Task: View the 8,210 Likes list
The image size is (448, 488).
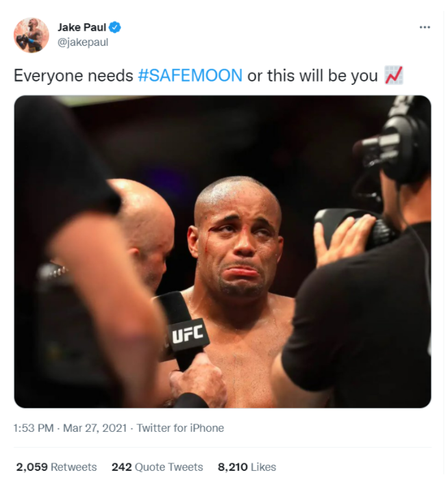Action: point(247,467)
